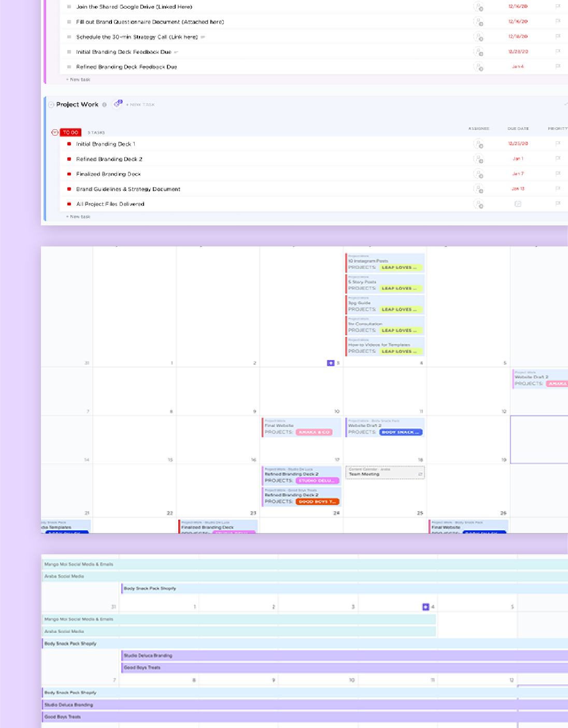Click + New task below All Project Files Delivered
The image size is (568, 728).
(x=78, y=217)
